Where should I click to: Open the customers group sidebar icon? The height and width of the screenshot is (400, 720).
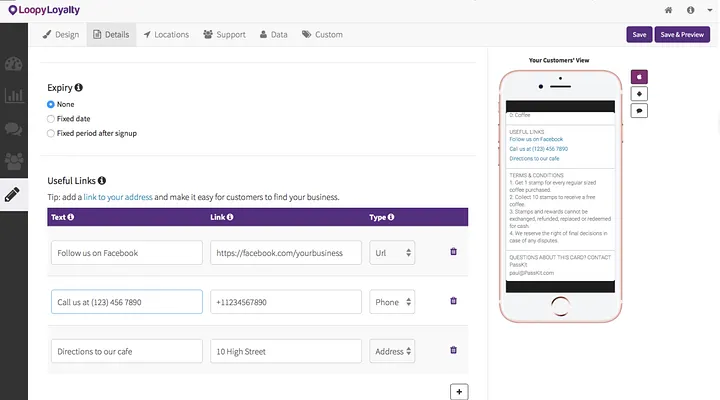coord(13,161)
